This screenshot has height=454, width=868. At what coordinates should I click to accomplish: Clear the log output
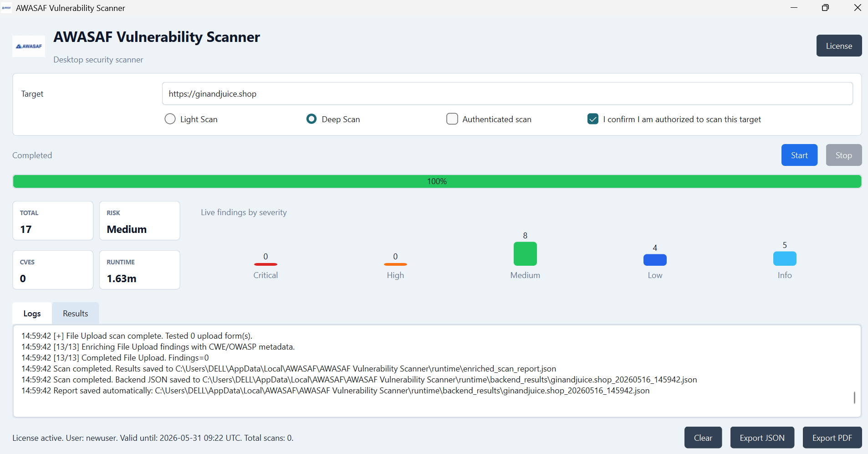(703, 438)
